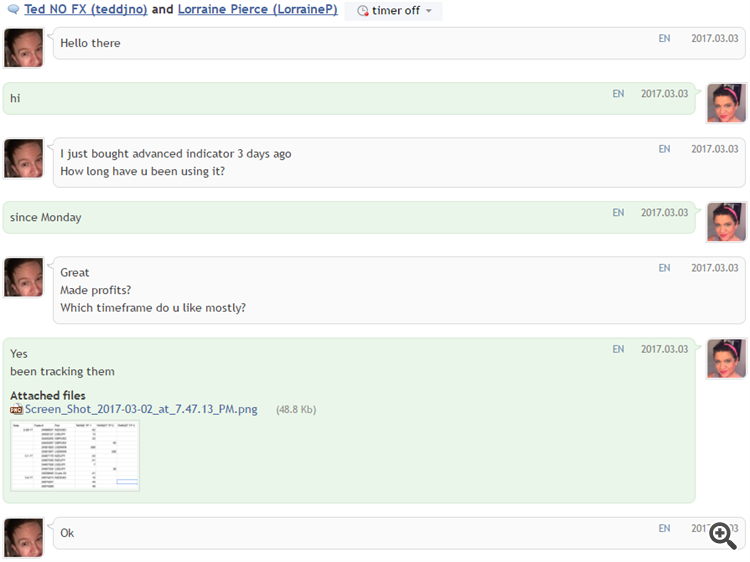
Task: Click the down arrow on timer off
Action: (429, 11)
